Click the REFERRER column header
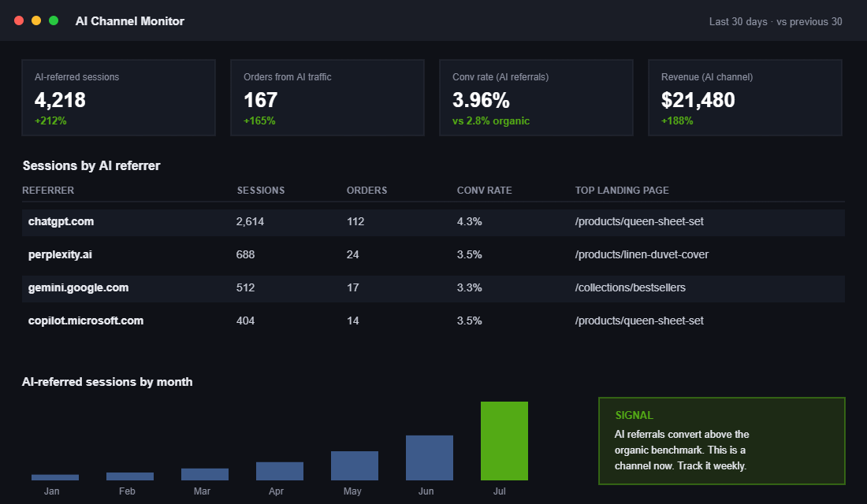Viewport: 867px width, 504px height. [x=48, y=190]
